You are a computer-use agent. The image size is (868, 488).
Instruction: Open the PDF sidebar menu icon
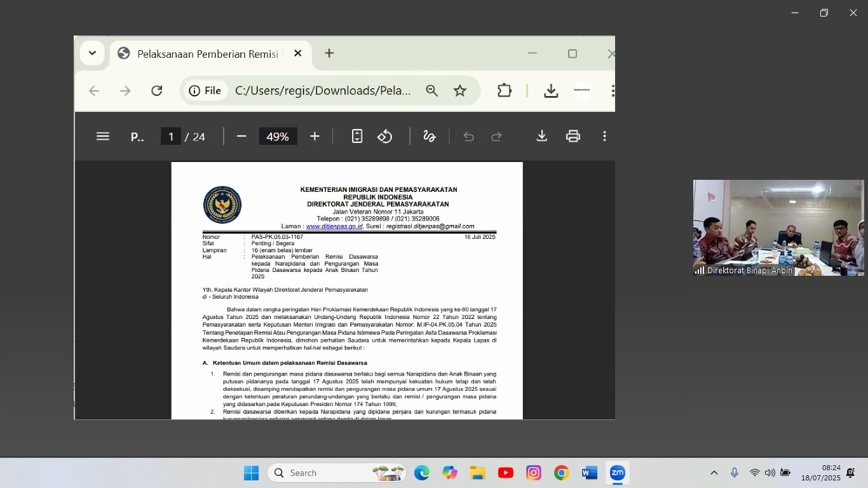tap(103, 137)
